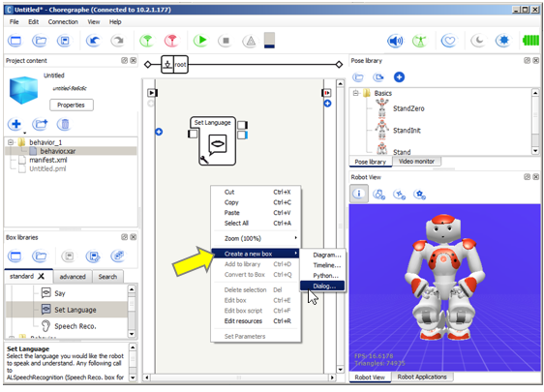544x392 pixels.
Task: Undo the last action
Action: pos(93,41)
